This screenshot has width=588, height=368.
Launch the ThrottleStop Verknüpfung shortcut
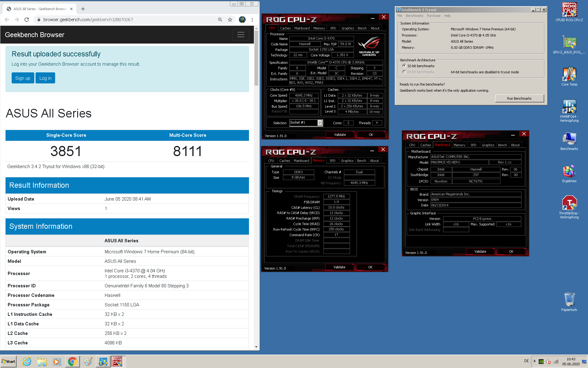569,207
